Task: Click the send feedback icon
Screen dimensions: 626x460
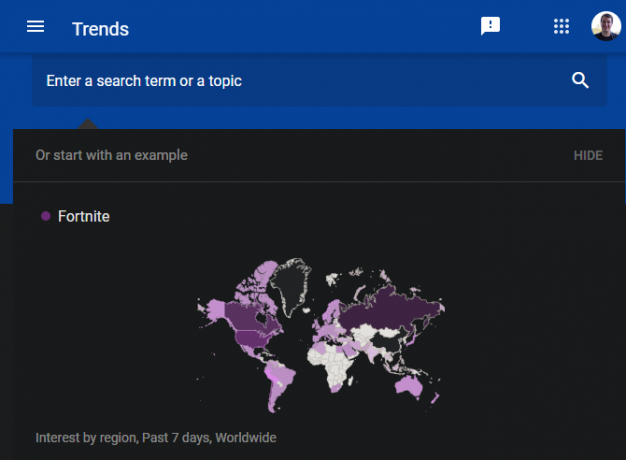Action: coord(490,26)
